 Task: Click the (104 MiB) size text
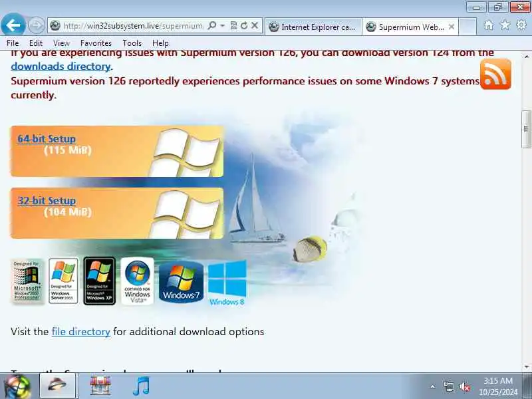pos(68,212)
